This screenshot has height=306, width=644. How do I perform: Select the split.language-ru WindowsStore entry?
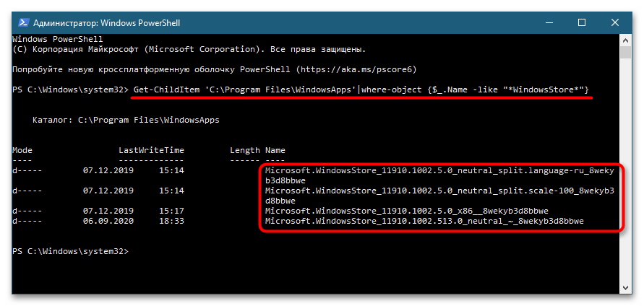[x=434, y=170]
